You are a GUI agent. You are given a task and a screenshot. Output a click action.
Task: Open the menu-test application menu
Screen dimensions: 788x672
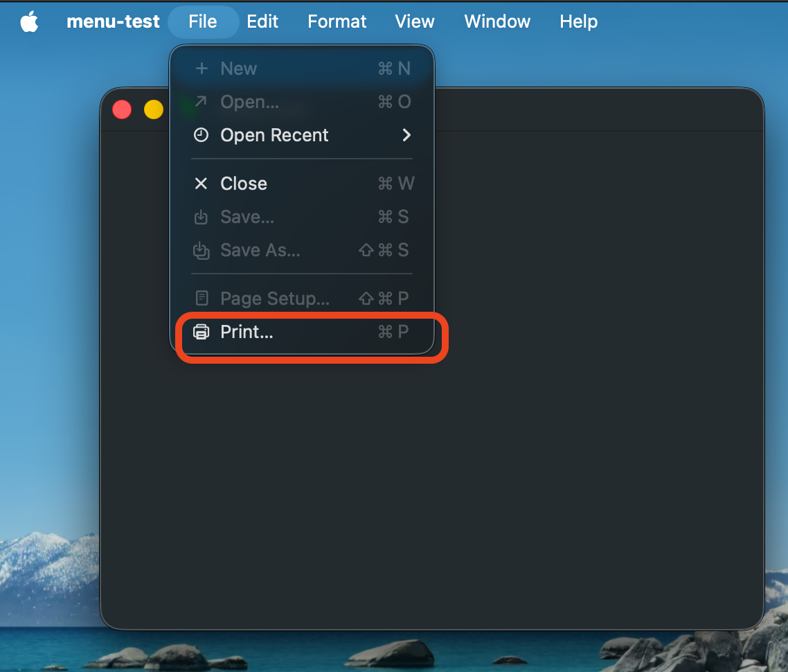(x=113, y=21)
